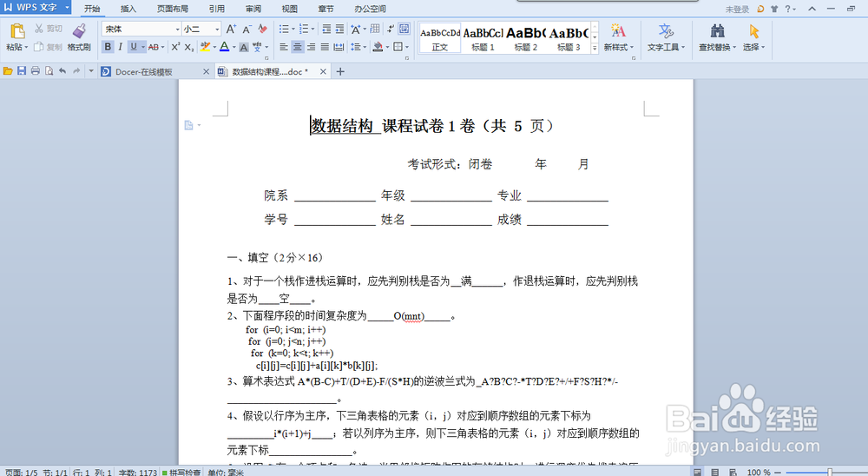Screen dimensions: 868x476
Task: Open numbered list style dropdown
Action: coord(312,29)
